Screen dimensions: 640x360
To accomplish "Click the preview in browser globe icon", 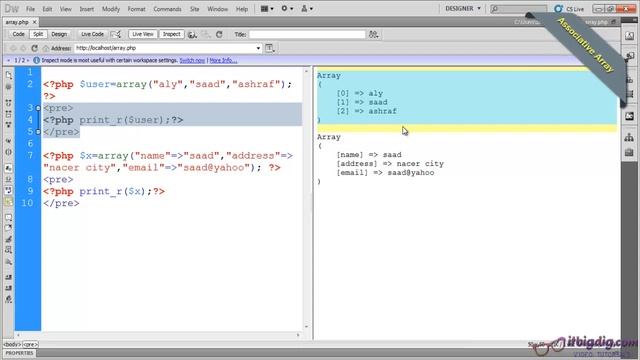I will [192, 35].
